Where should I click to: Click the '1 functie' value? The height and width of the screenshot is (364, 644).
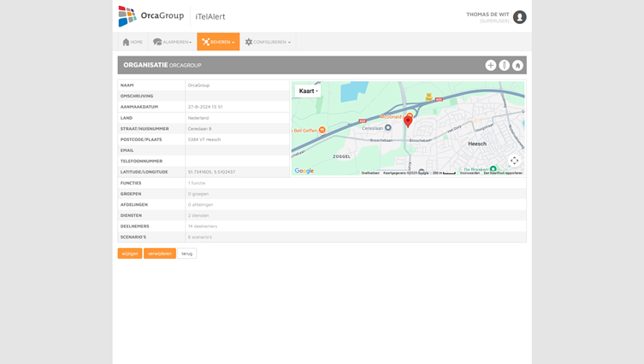click(197, 183)
